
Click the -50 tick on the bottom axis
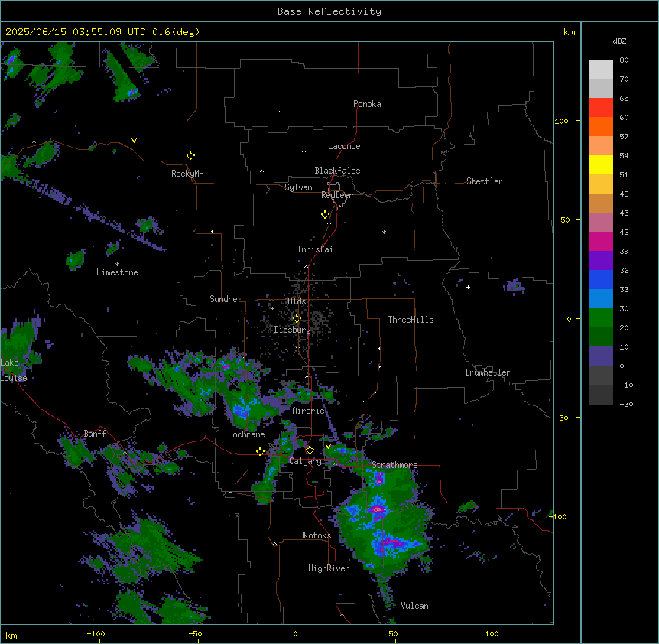pos(195,633)
